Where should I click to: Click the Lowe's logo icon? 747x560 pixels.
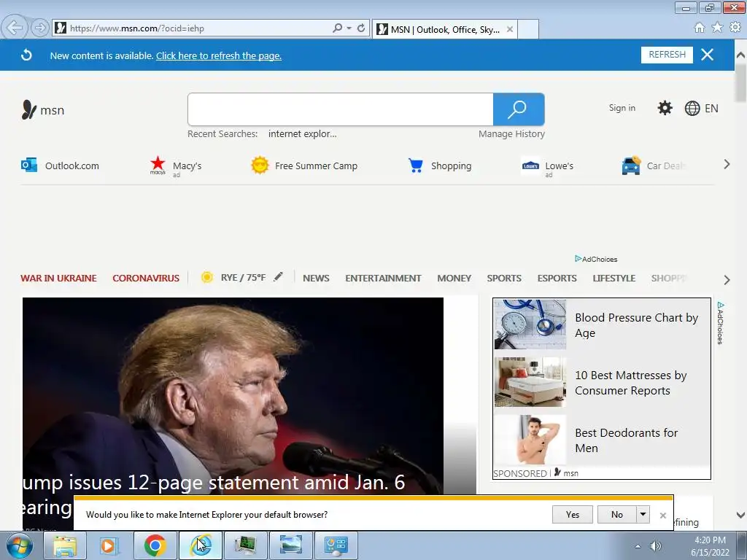click(530, 166)
